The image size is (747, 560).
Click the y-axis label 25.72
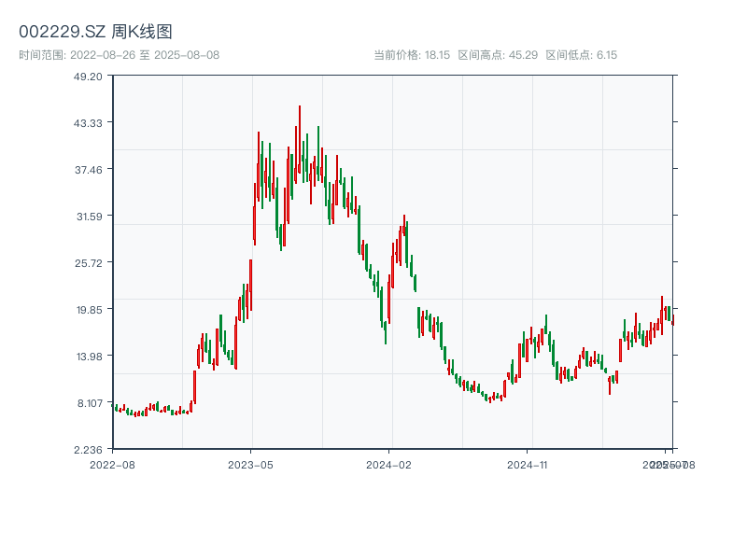(88, 263)
